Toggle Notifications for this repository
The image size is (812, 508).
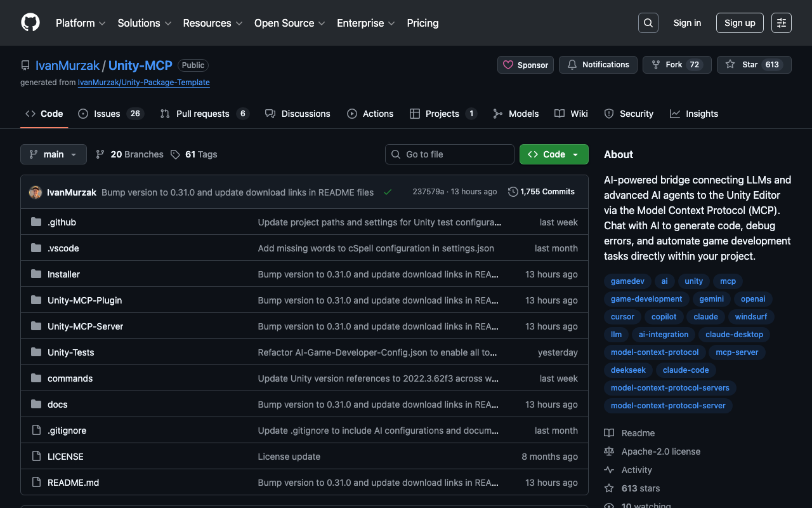click(x=598, y=65)
